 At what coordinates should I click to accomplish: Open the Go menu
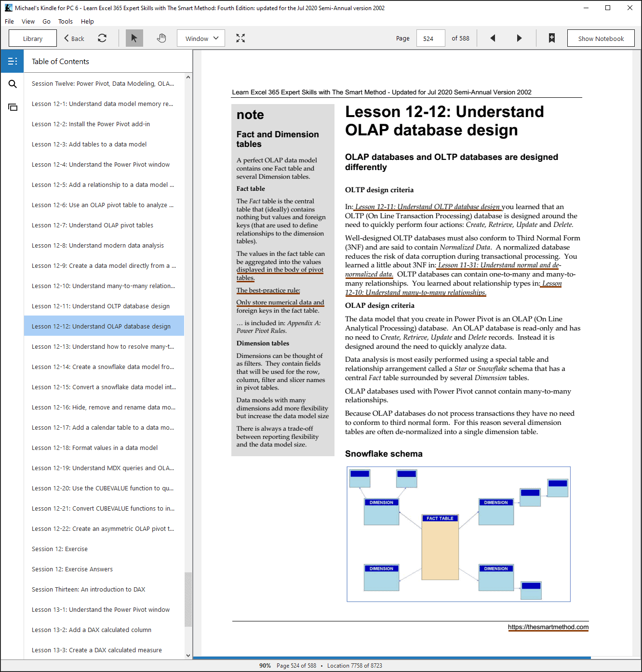(46, 21)
